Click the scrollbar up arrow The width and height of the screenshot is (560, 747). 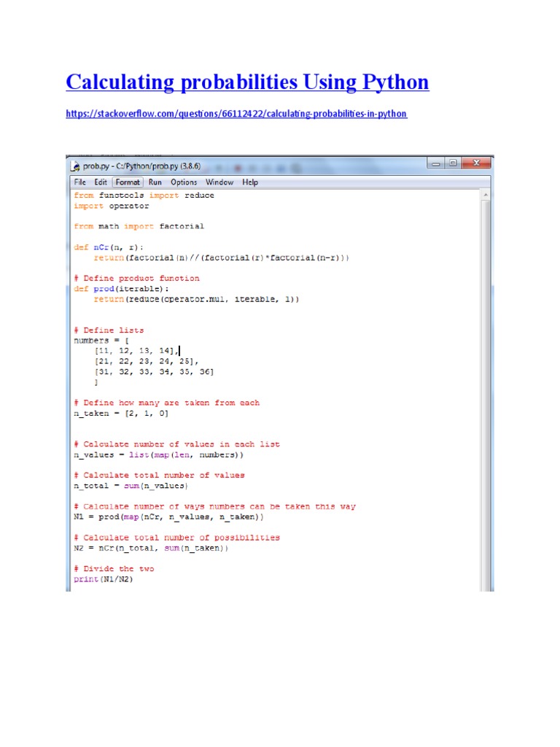tap(486, 196)
